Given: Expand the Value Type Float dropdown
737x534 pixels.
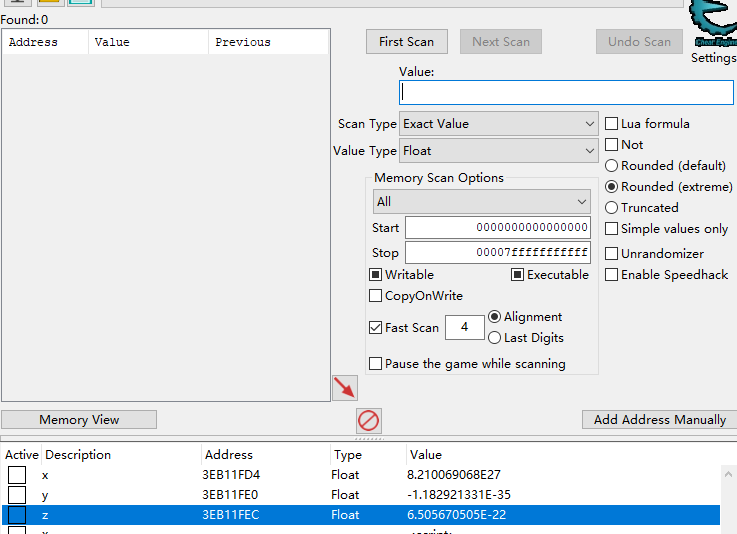Looking at the screenshot, I should click(499, 151).
